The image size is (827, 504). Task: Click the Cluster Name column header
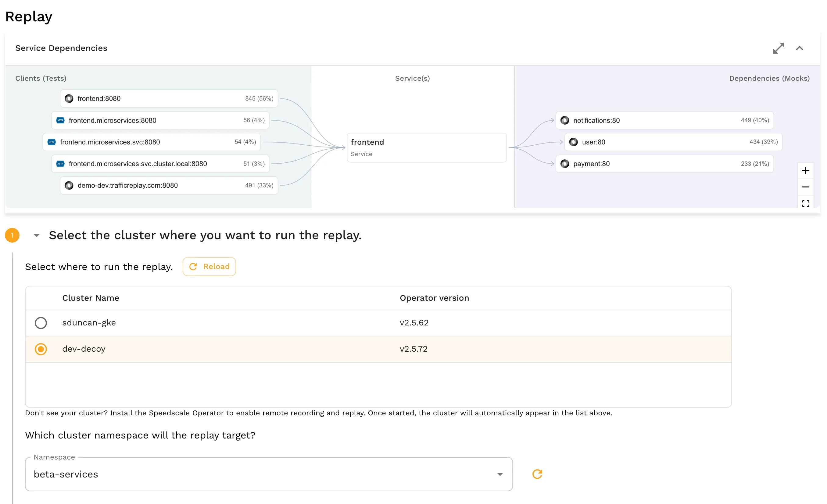90,297
